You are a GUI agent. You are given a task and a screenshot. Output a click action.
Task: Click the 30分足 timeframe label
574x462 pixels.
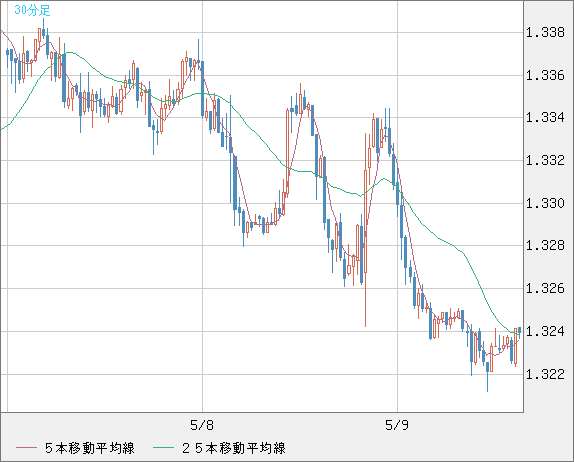[x=32, y=10]
